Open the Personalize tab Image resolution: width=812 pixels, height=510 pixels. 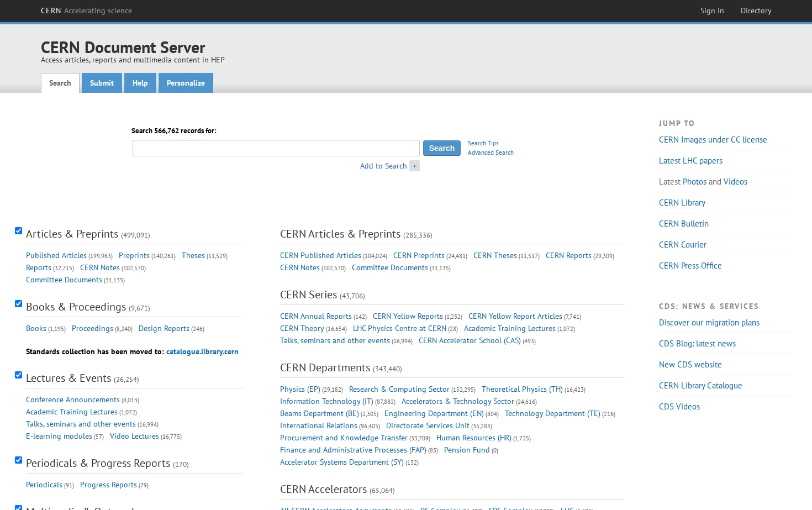click(186, 83)
